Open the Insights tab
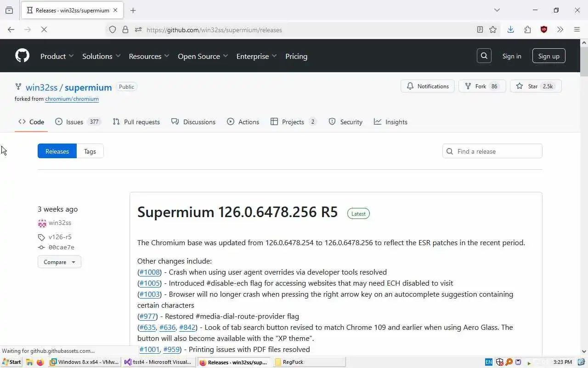Screen dimensions: 588x368 pos(390,122)
